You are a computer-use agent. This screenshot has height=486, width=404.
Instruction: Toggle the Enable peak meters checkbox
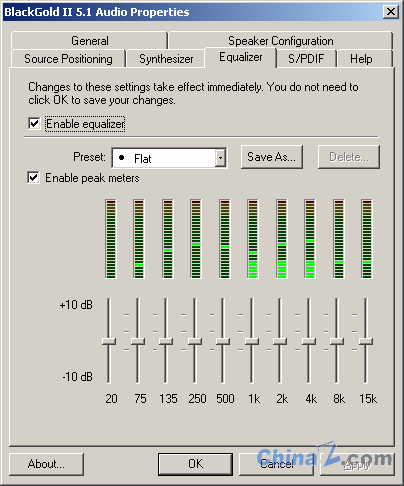(x=34, y=177)
